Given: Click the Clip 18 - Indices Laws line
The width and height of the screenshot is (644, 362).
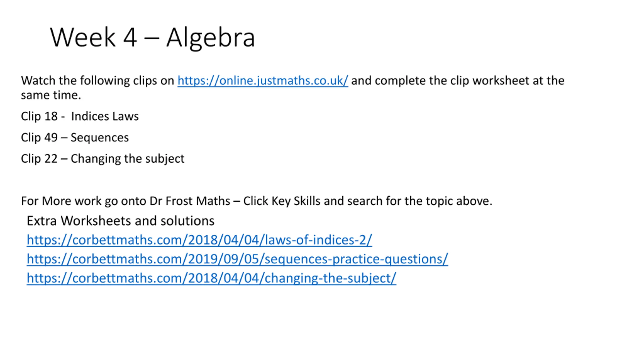Looking at the screenshot, I should click(x=80, y=116).
